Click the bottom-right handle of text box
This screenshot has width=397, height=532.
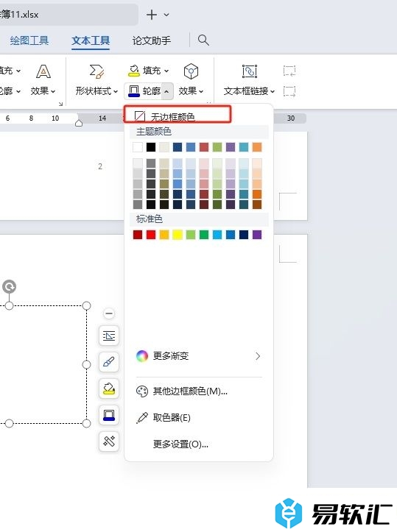point(87,423)
